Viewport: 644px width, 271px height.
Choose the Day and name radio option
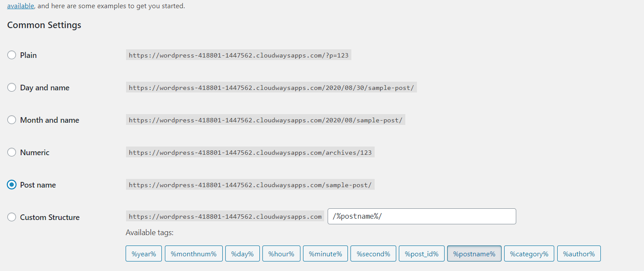pyautogui.click(x=12, y=88)
